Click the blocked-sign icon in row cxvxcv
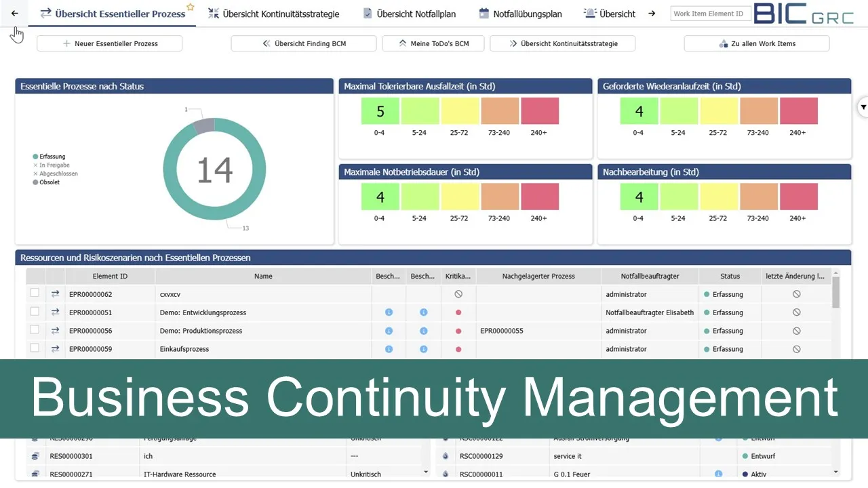 (x=458, y=294)
